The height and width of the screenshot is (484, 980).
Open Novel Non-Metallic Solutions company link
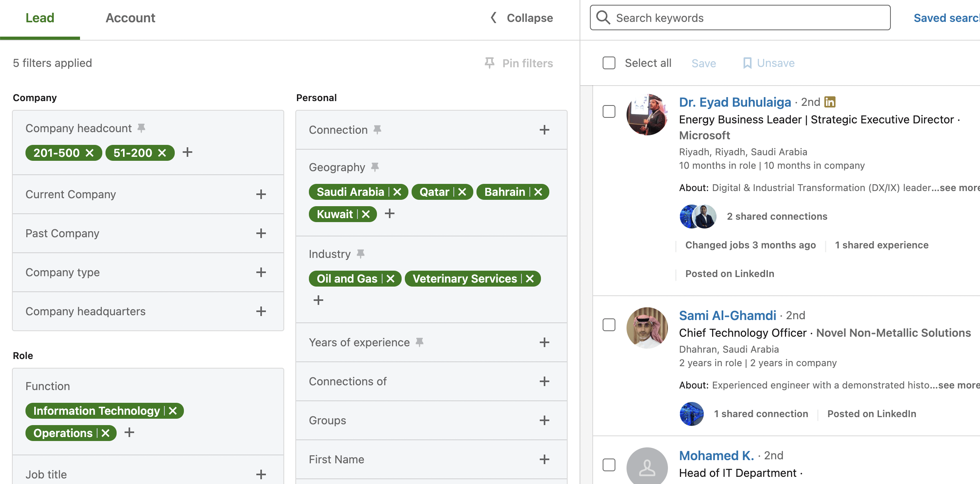pyautogui.click(x=893, y=333)
